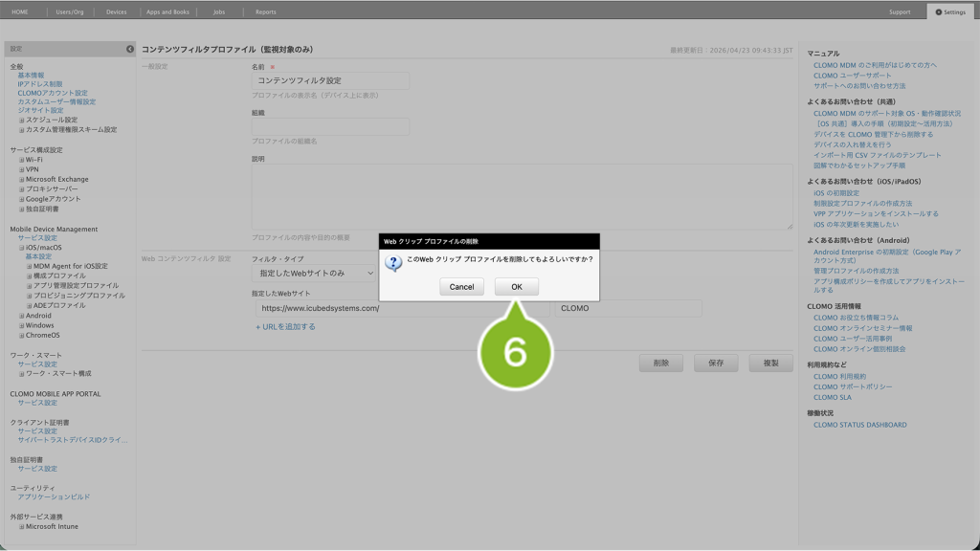Switch to the Devices tab
The width and height of the screenshot is (980, 551).
click(x=116, y=12)
